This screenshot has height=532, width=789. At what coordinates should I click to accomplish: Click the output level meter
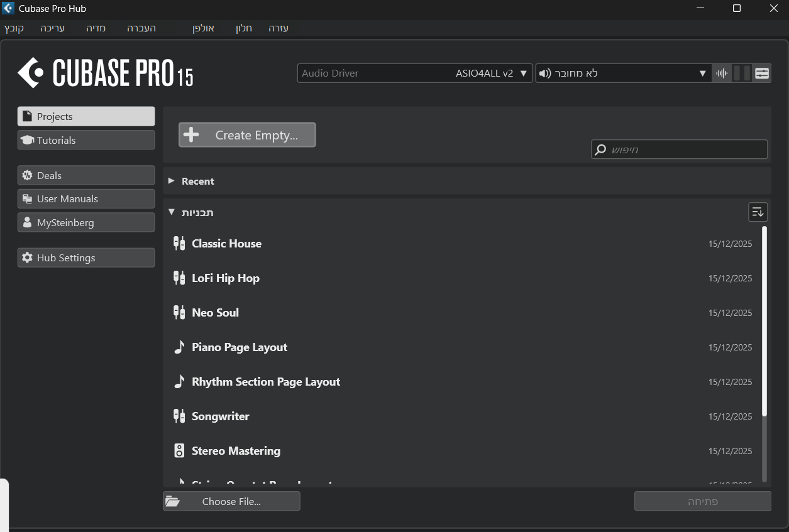[742, 73]
